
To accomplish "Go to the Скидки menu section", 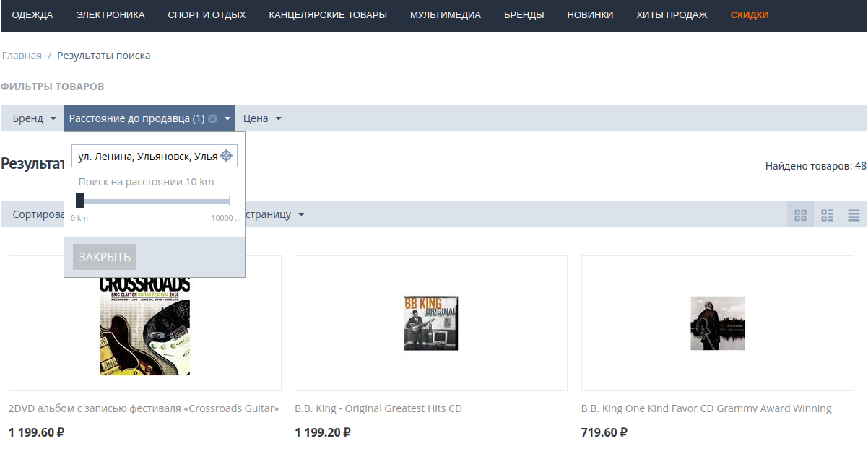I will (x=750, y=15).
